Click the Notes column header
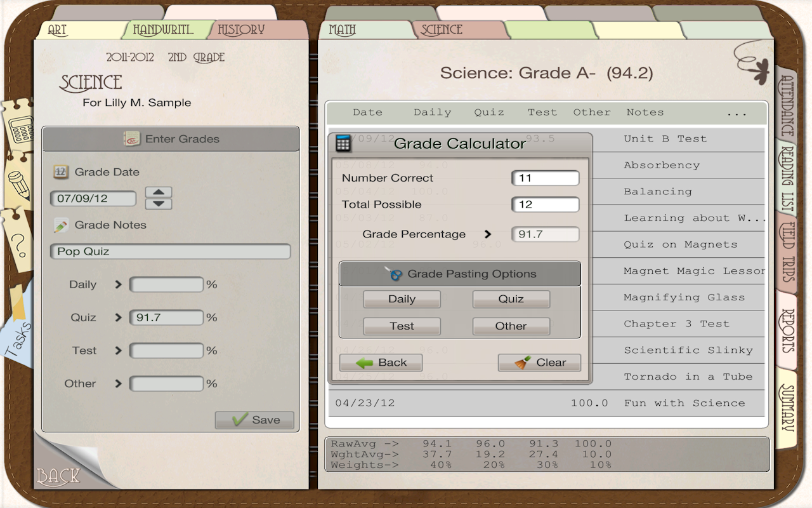This screenshot has width=812, height=508. [x=645, y=112]
